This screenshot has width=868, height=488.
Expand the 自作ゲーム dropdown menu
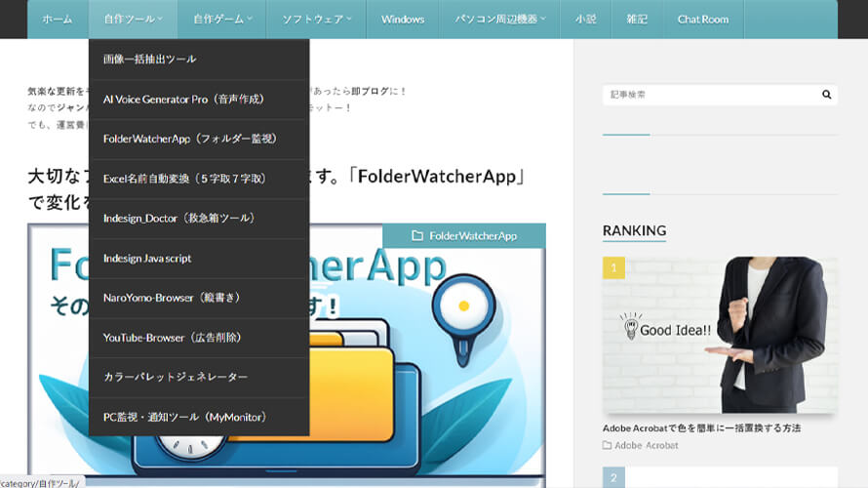222,19
